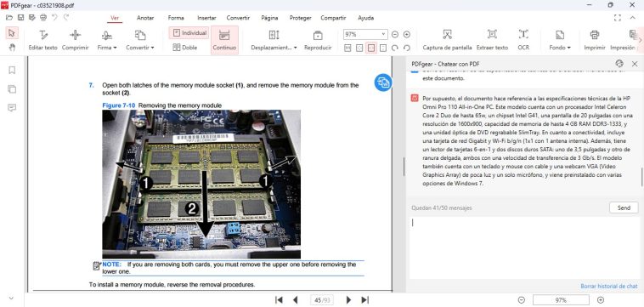The height and width of the screenshot is (307, 644).
Task: Rotate the page counterclockwise
Action: (407, 48)
